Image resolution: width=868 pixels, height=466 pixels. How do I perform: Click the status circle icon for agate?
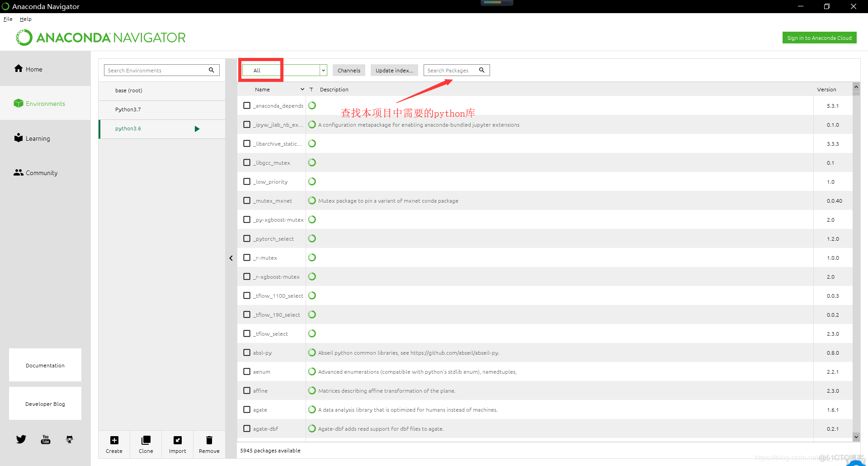click(x=312, y=409)
